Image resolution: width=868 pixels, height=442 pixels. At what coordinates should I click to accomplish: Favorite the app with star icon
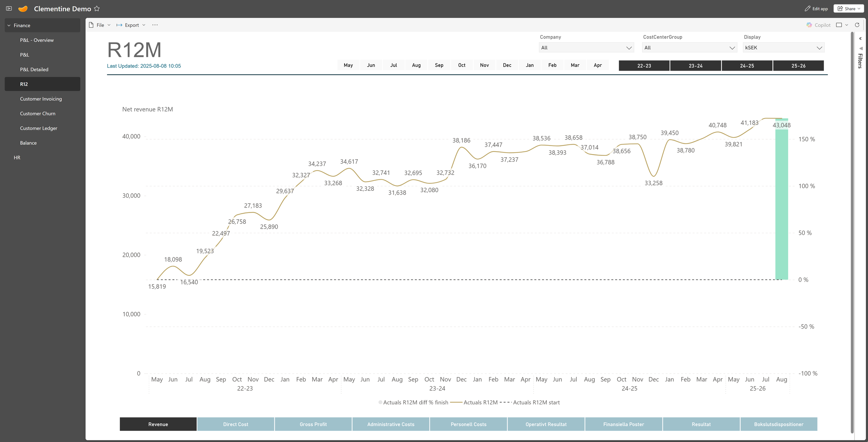(x=97, y=9)
